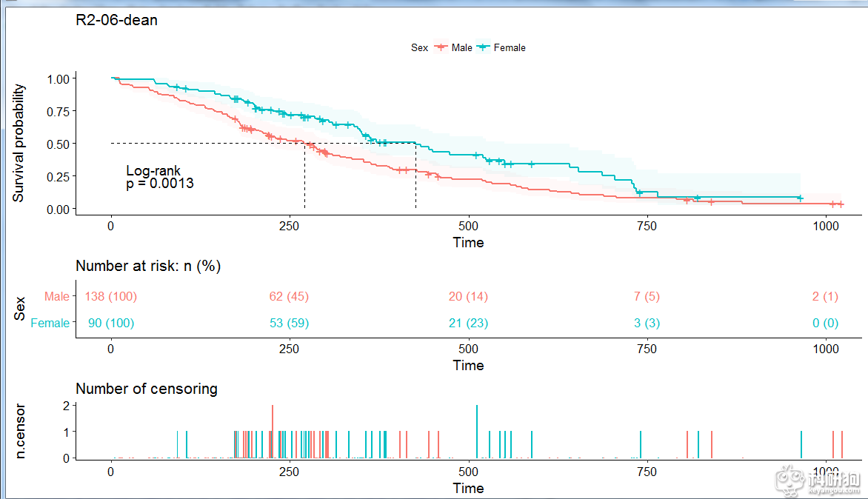
Task: Click the Female row label in risk table
Action: [x=50, y=323]
